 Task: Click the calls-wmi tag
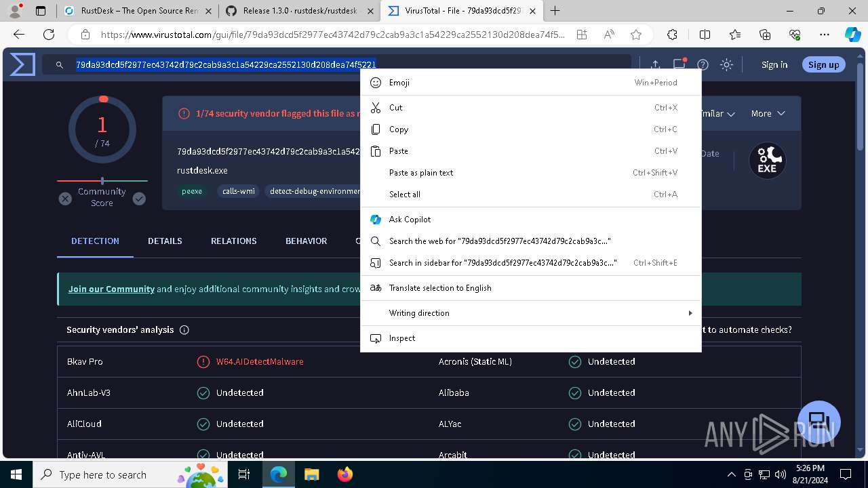click(239, 191)
